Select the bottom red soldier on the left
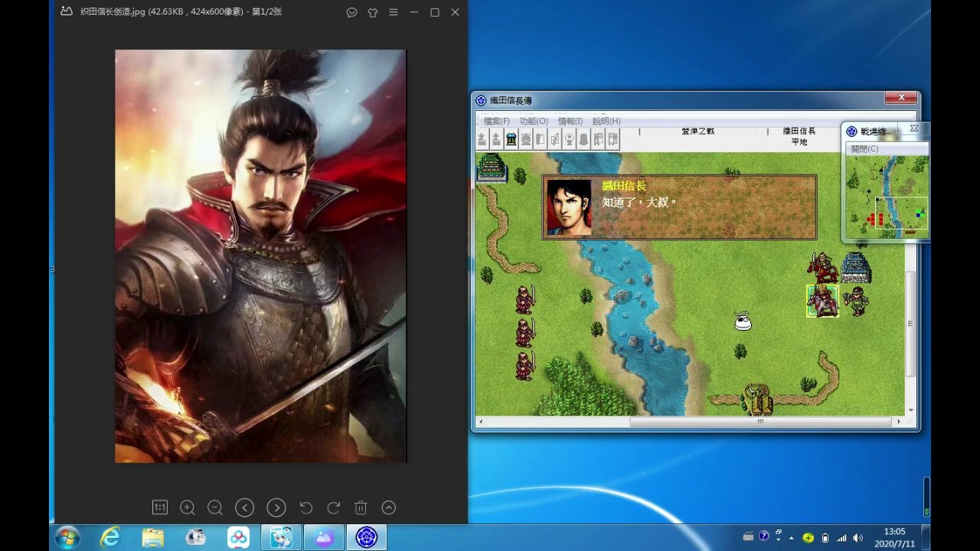 [x=525, y=366]
